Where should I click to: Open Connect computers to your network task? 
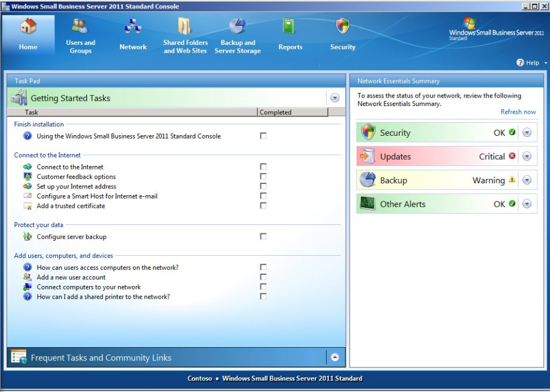coord(89,287)
